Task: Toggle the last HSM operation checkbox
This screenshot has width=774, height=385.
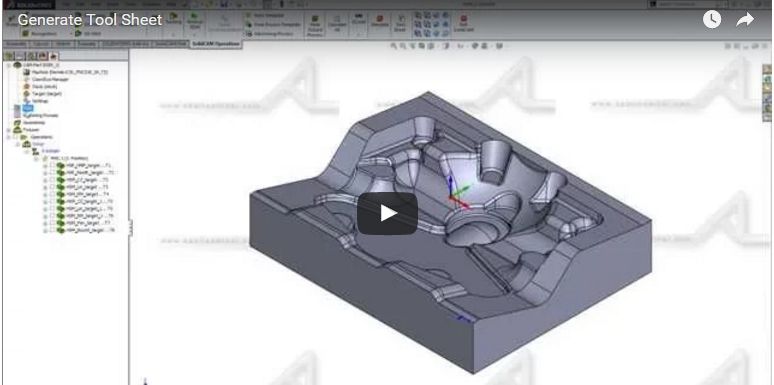Action: click(52, 230)
